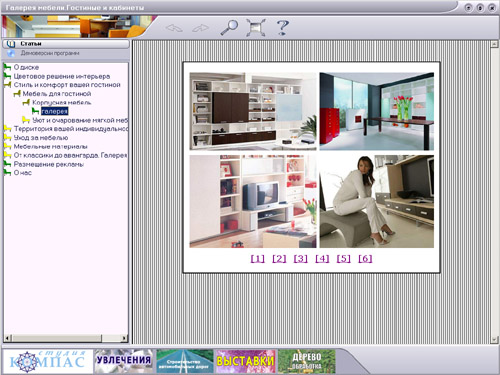This screenshot has height=375, width=500.
Task: Collapse the Корпусная мебель tree node
Action: (26, 102)
